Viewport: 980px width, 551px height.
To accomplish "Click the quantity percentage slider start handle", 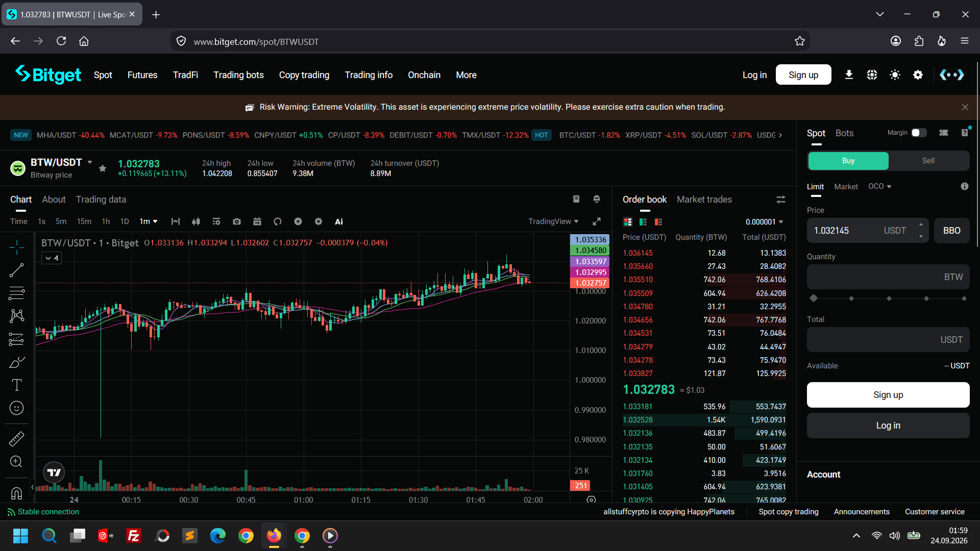I will [x=814, y=298].
